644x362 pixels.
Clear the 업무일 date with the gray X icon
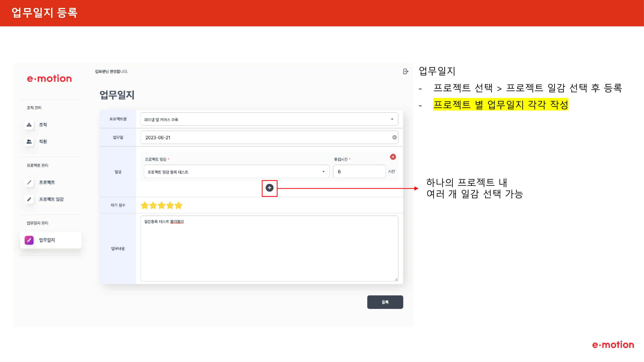pos(394,137)
